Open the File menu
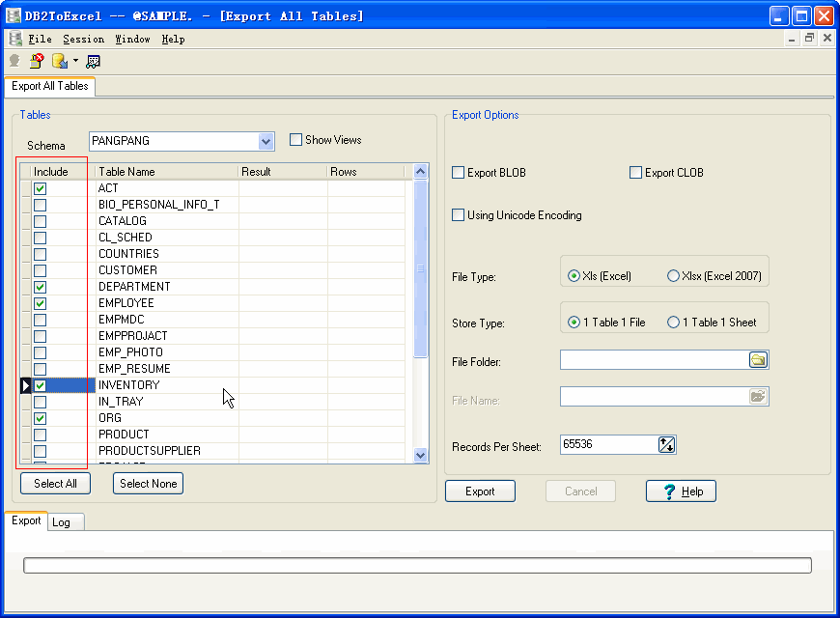Image resolution: width=840 pixels, height=618 pixels. (x=41, y=40)
